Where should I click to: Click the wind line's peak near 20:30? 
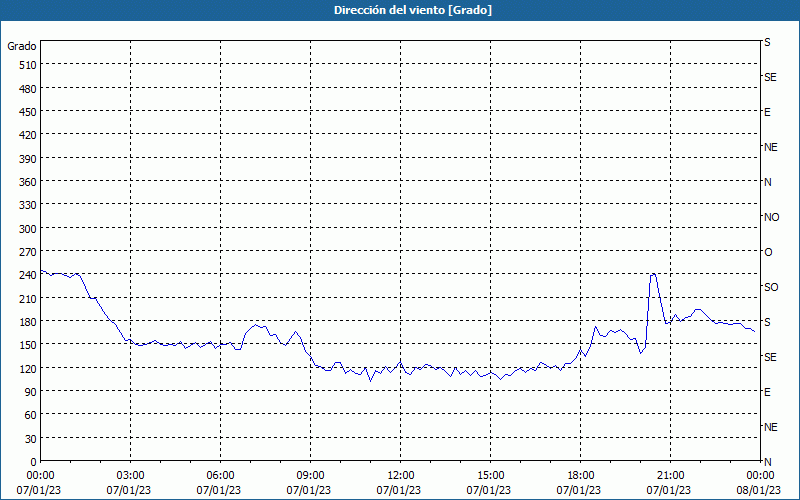(x=653, y=274)
